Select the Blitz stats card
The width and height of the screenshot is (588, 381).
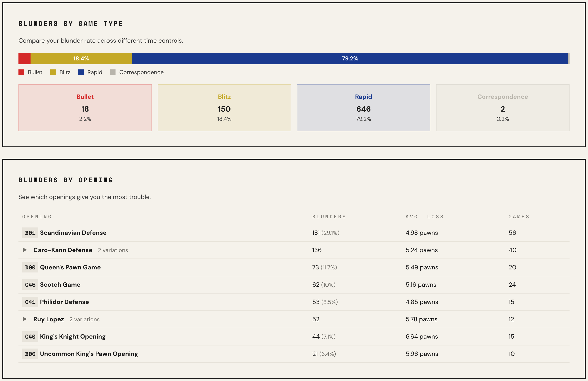(x=224, y=108)
